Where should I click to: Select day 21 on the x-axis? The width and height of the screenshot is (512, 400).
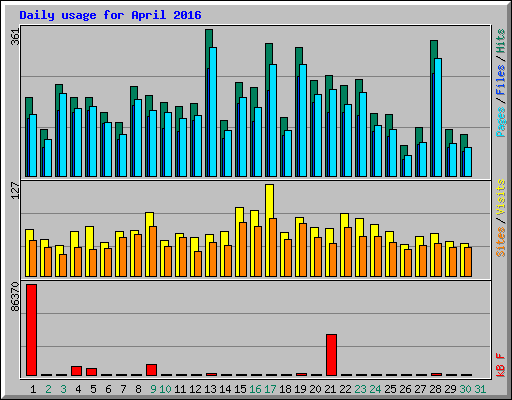tap(330, 389)
